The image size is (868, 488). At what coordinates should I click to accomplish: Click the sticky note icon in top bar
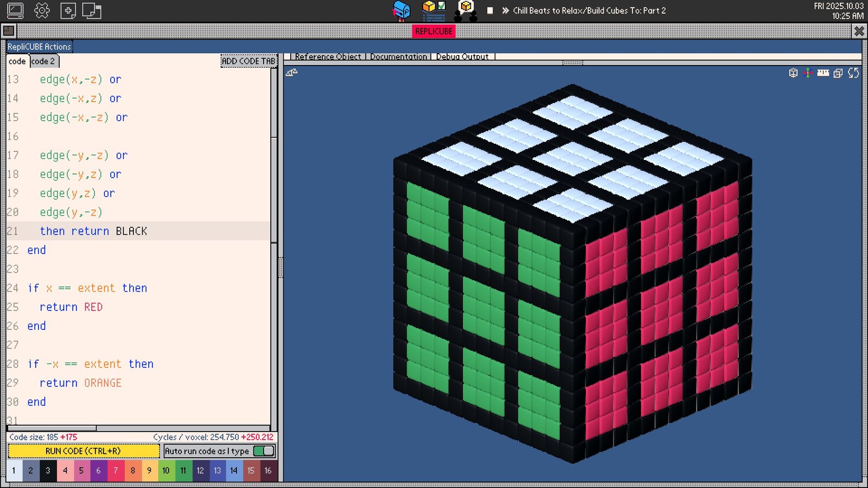click(x=92, y=11)
